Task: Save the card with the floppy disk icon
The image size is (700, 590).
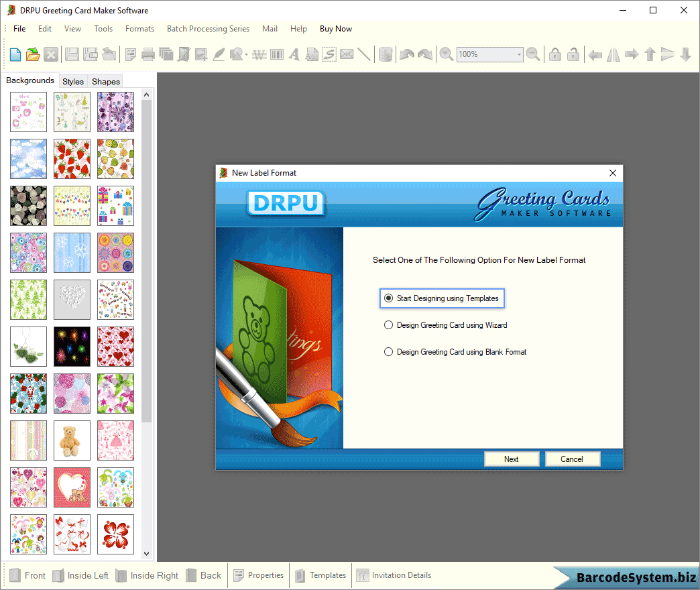Action: [x=72, y=54]
